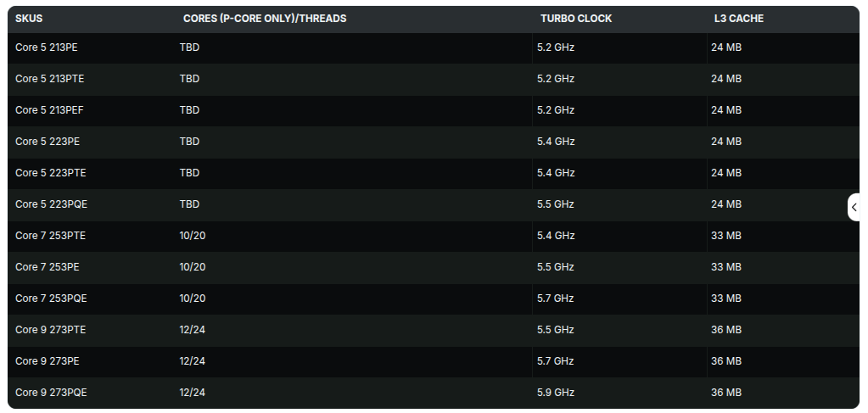The width and height of the screenshot is (868, 413).
Task: Select the Core 7 253PE SKU cell
Action: coord(48,267)
